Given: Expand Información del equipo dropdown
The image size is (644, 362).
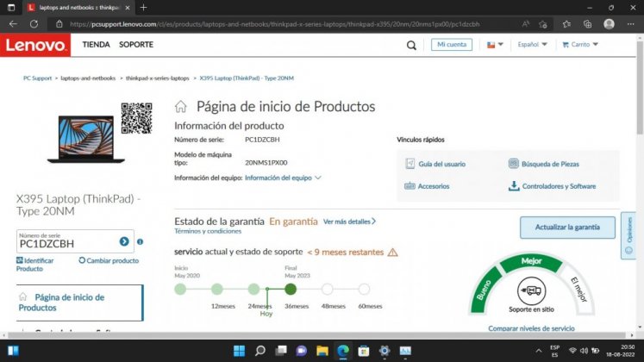Looking at the screenshot, I should click(283, 178).
